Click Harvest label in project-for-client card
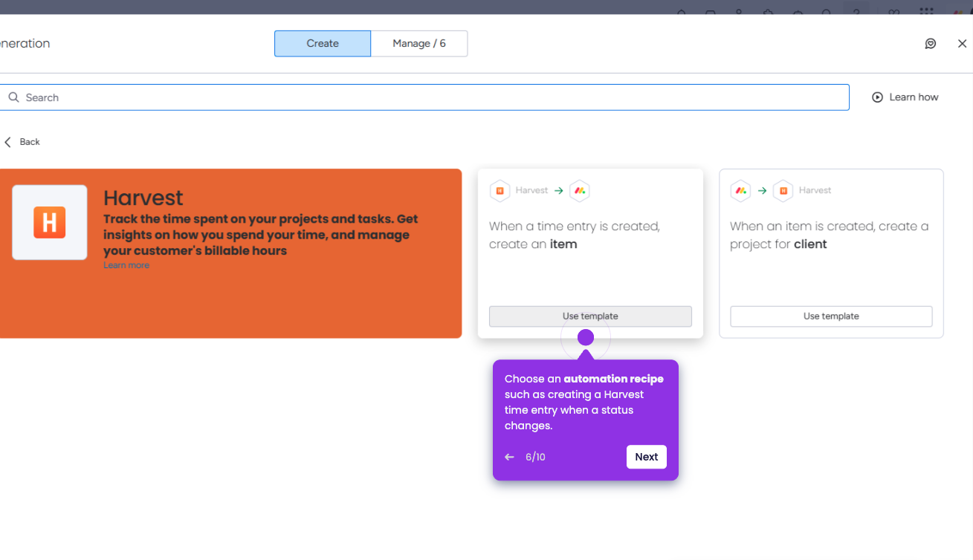The width and height of the screenshot is (973, 560). pos(815,191)
